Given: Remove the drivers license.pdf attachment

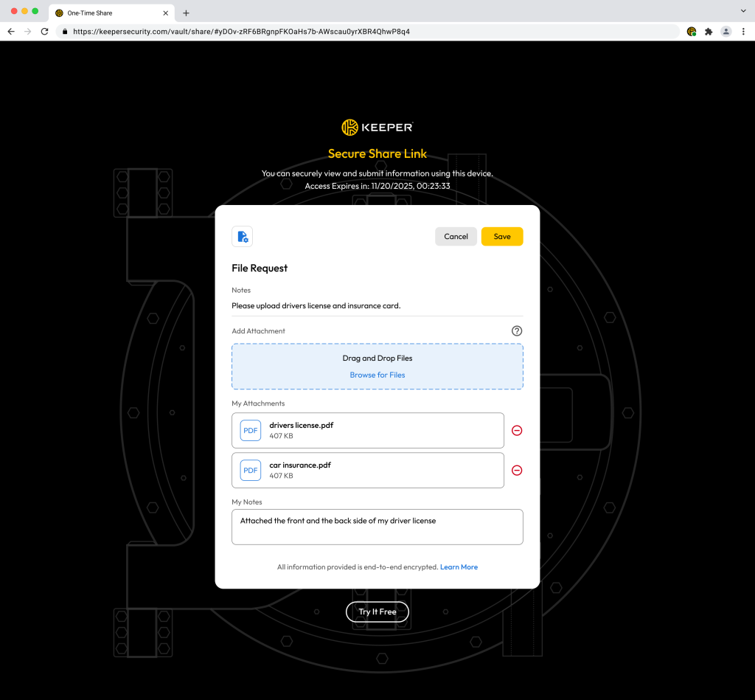Looking at the screenshot, I should [x=516, y=430].
